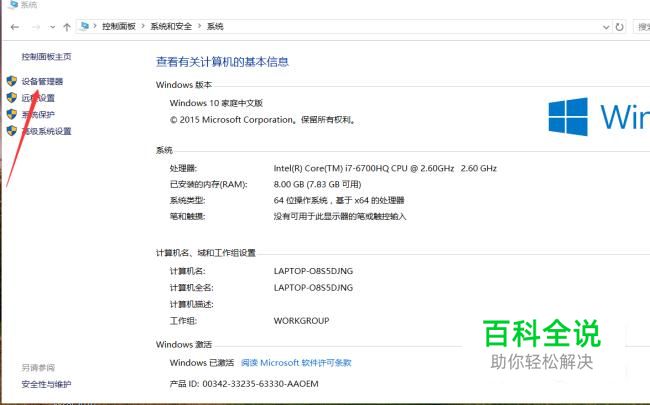Go up one level with up arrow
Viewport: 650px width, 405px height.
coord(67,27)
